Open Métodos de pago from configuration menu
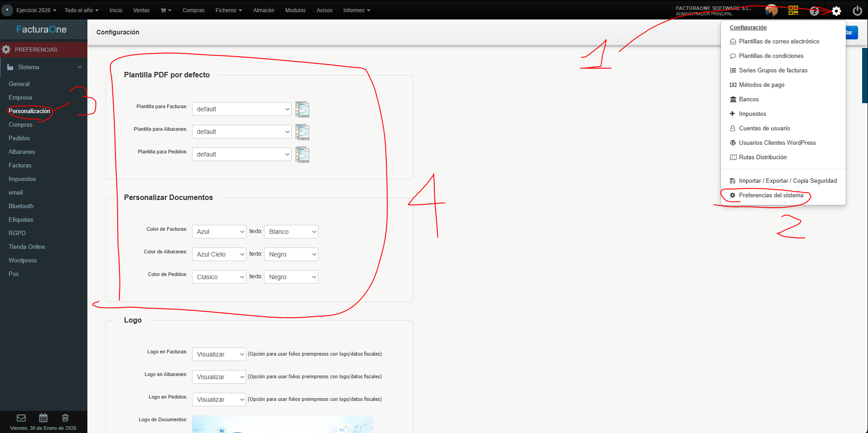Image resolution: width=868 pixels, height=433 pixels. [761, 85]
